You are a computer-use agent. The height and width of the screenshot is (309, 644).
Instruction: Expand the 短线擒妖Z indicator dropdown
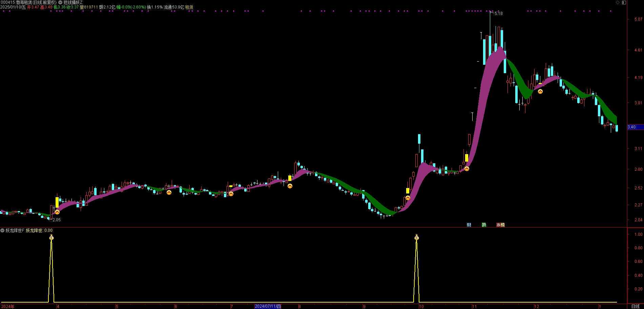(x=60, y=2)
